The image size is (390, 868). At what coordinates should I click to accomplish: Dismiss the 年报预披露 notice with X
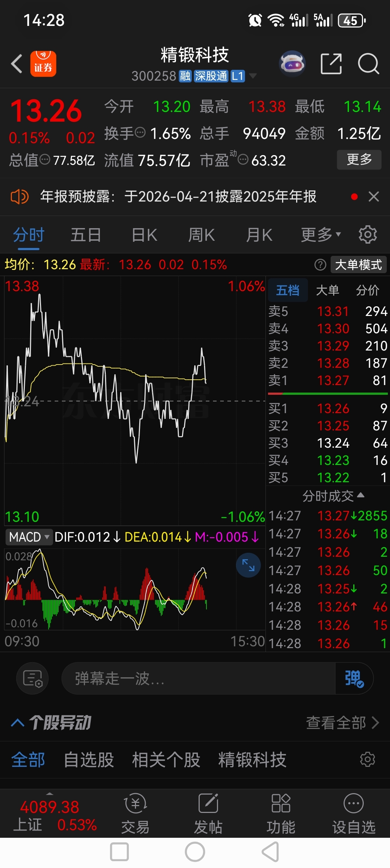(374, 196)
